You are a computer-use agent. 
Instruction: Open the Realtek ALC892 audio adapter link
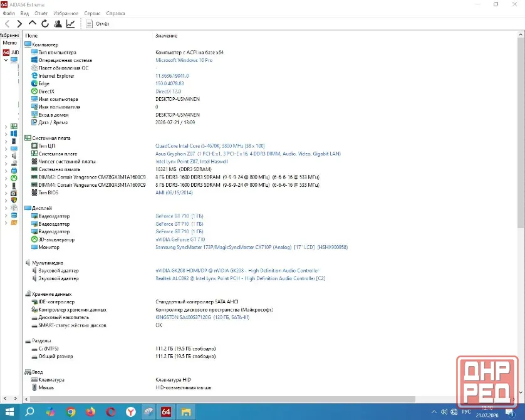click(240, 278)
